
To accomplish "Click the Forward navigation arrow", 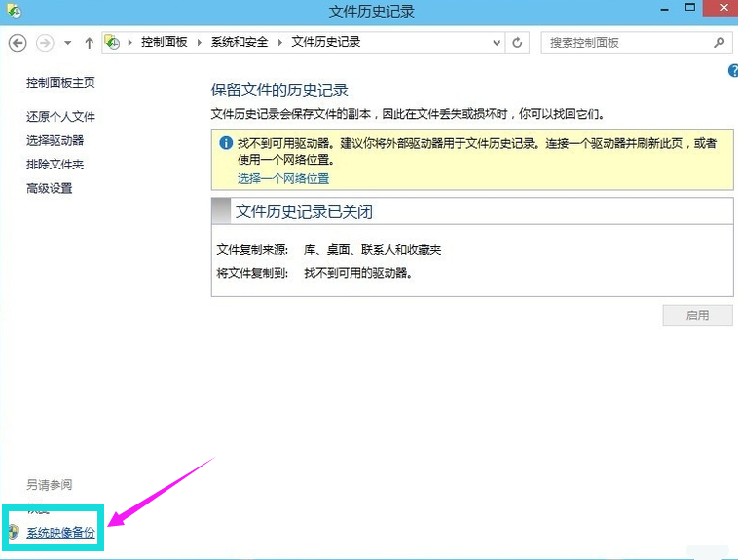I will point(45,43).
